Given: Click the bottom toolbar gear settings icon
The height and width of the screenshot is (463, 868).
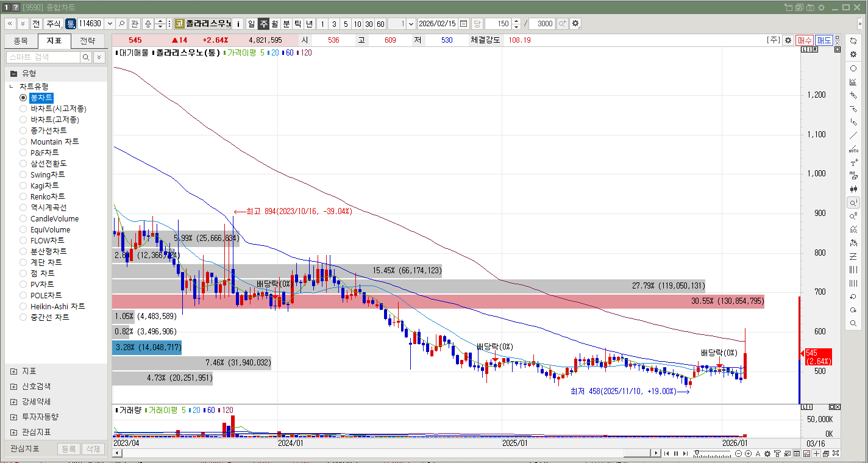Looking at the screenshot, I should pos(767,453).
